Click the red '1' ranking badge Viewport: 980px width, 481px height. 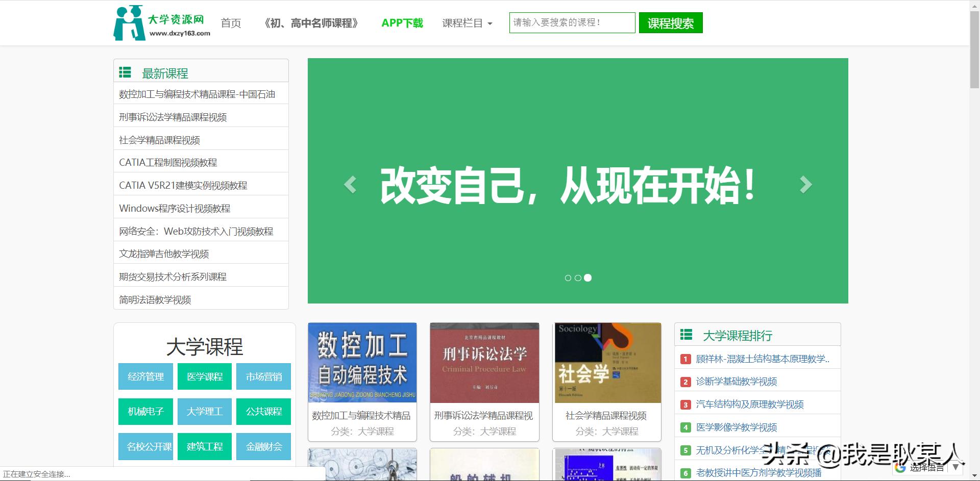(685, 359)
